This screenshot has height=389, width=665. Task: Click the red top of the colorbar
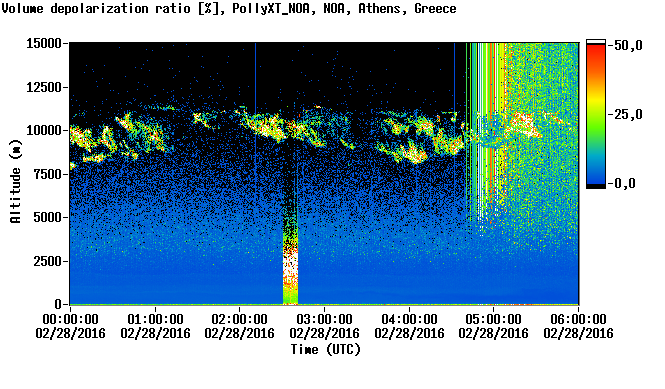pyautogui.click(x=596, y=49)
